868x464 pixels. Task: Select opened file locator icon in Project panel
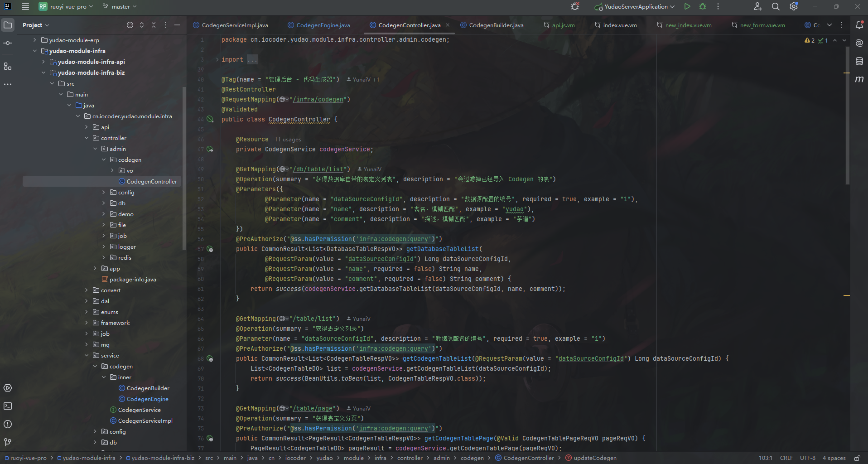click(130, 25)
